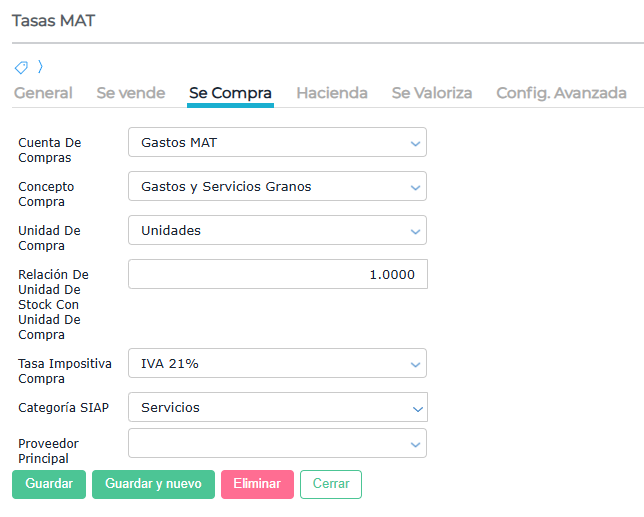Open the empty Proveedor Principal dropdown
The width and height of the screenshot is (644, 517).
click(x=277, y=444)
